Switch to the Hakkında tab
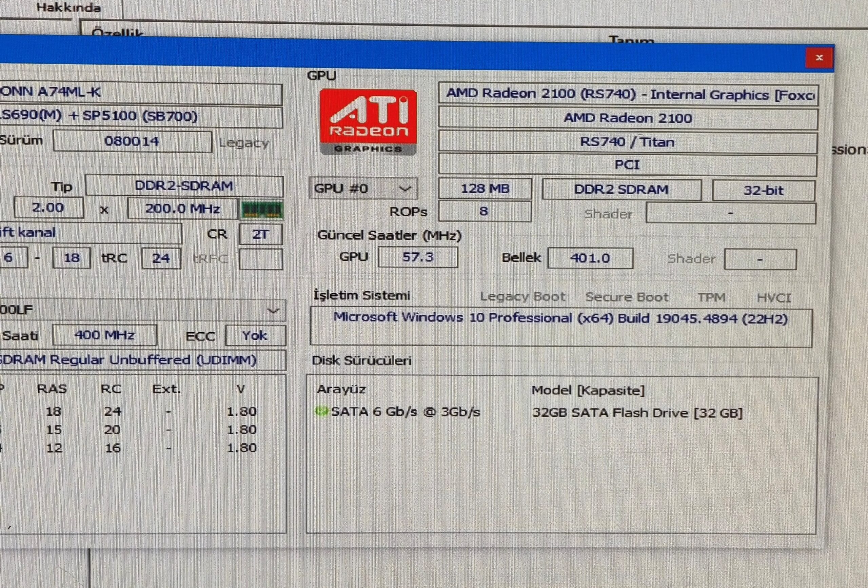This screenshot has width=868, height=588. pos(68,7)
